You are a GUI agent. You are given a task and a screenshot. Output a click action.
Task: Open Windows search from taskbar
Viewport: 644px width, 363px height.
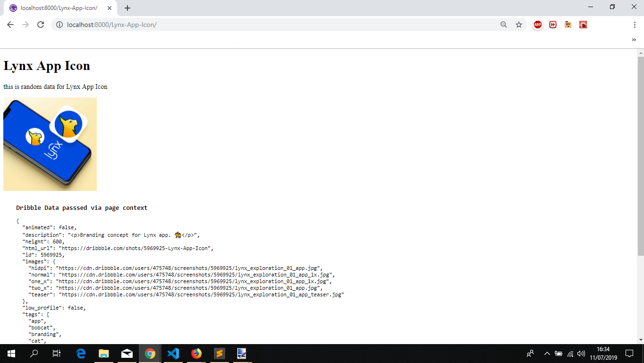point(34,354)
